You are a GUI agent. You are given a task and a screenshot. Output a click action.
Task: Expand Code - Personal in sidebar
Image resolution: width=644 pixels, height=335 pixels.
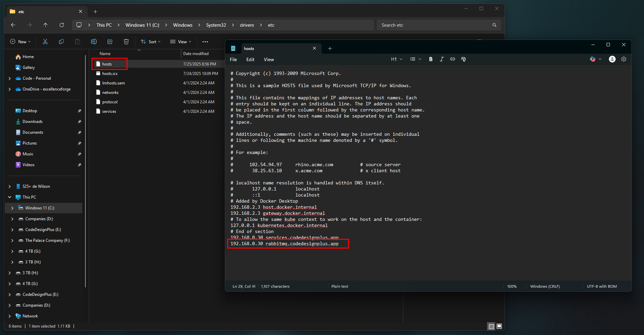(9, 78)
